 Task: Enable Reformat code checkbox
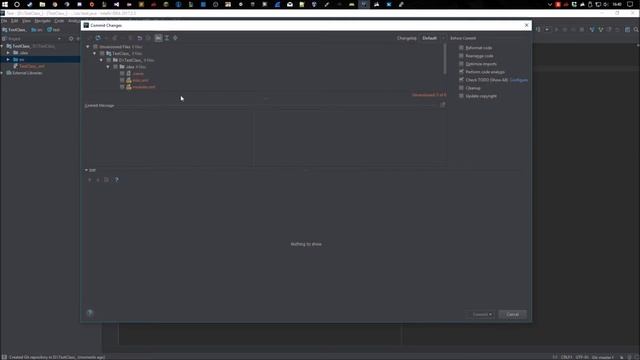461,48
